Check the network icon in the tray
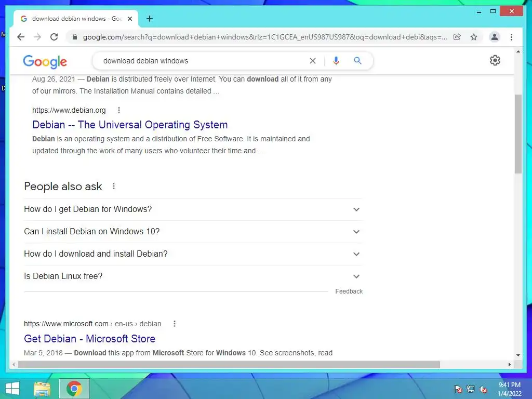Viewport: 532px width, 399px height. (x=470, y=389)
